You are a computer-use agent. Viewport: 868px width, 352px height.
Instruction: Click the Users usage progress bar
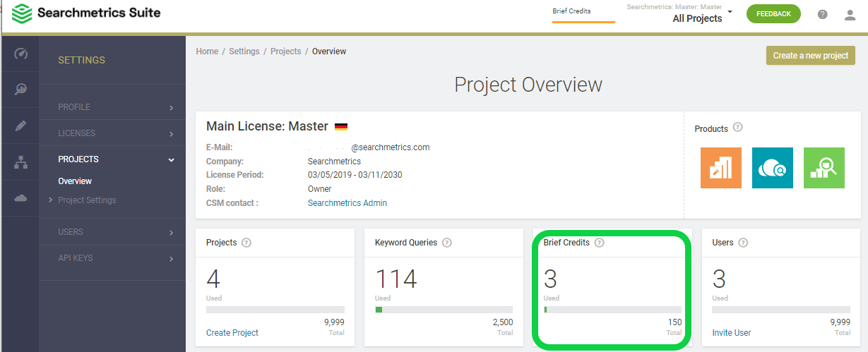(781, 310)
